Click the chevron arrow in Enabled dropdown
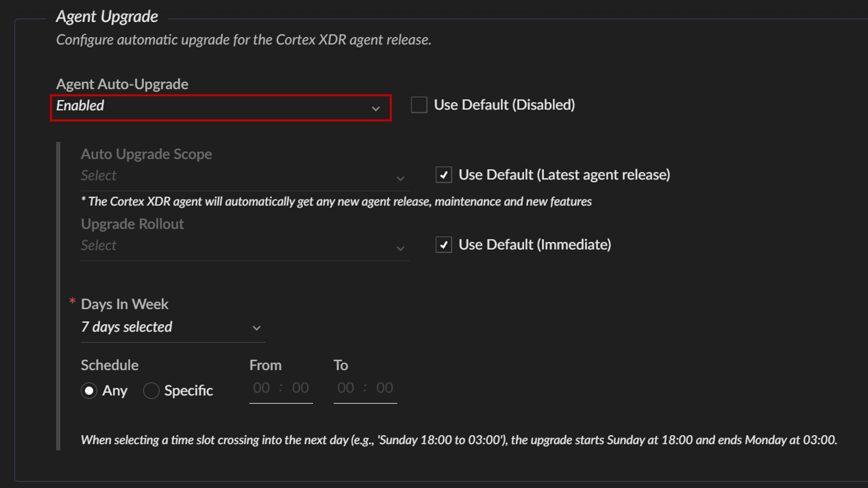868x488 pixels. (x=376, y=109)
